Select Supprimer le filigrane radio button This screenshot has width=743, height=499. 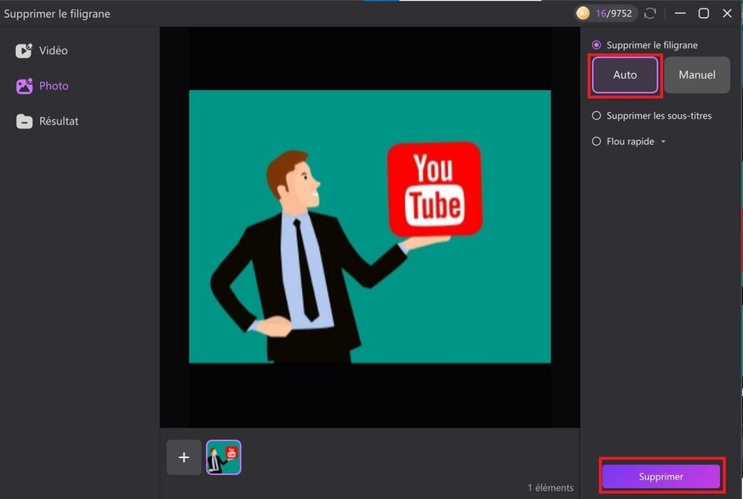point(596,45)
